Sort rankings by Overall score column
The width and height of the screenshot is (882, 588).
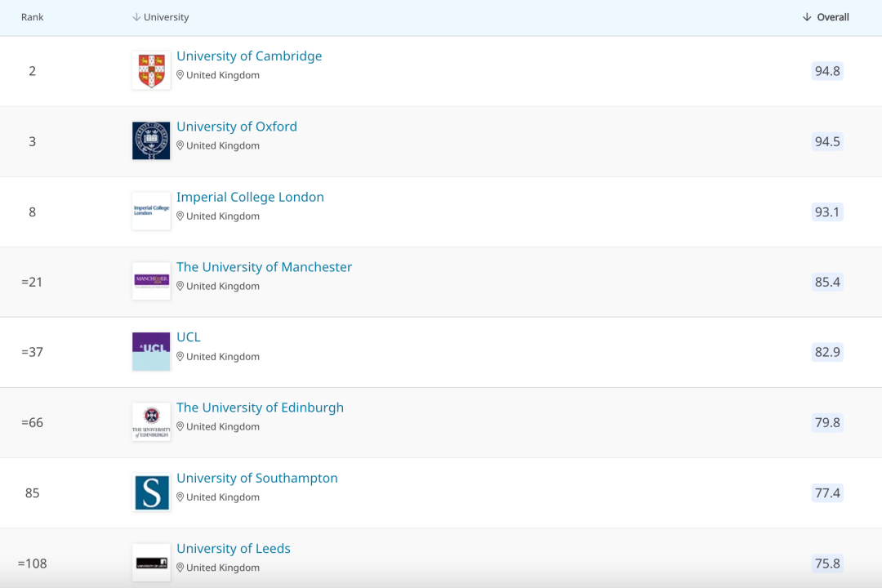click(826, 17)
